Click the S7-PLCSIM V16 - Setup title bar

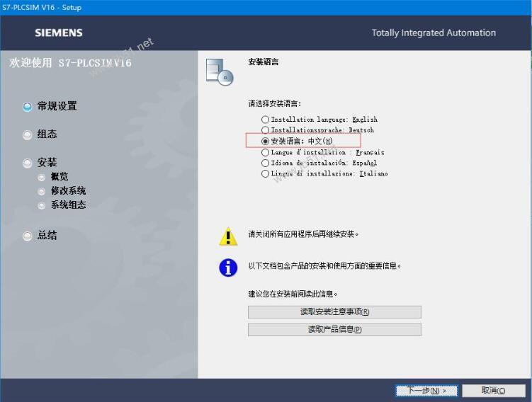tap(266, 8)
